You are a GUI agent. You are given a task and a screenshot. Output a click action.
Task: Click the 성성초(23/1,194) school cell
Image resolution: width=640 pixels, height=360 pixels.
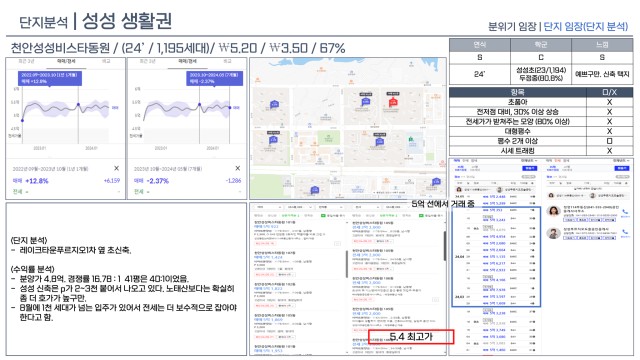point(541,74)
